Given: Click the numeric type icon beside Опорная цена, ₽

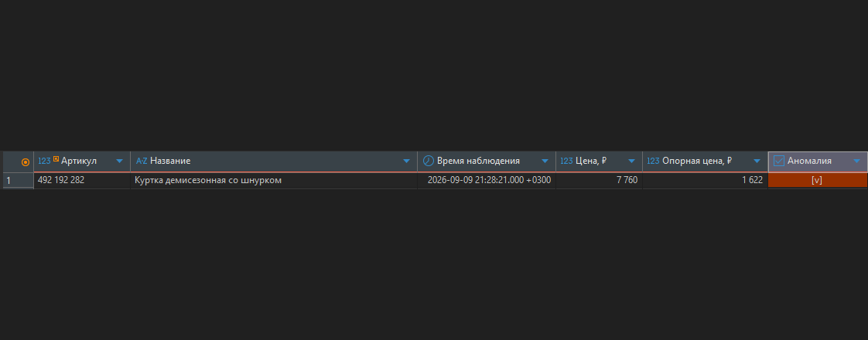Looking at the screenshot, I should (653, 161).
